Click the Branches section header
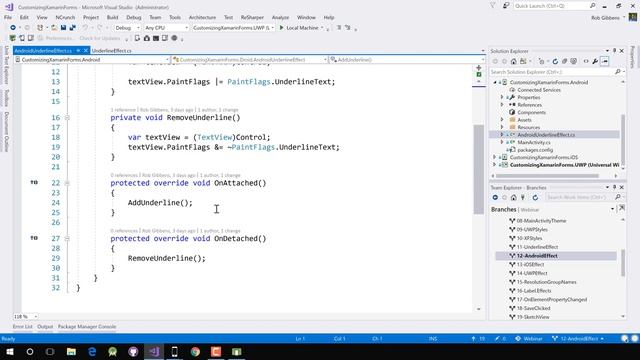The image size is (640, 360). [x=504, y=209]
